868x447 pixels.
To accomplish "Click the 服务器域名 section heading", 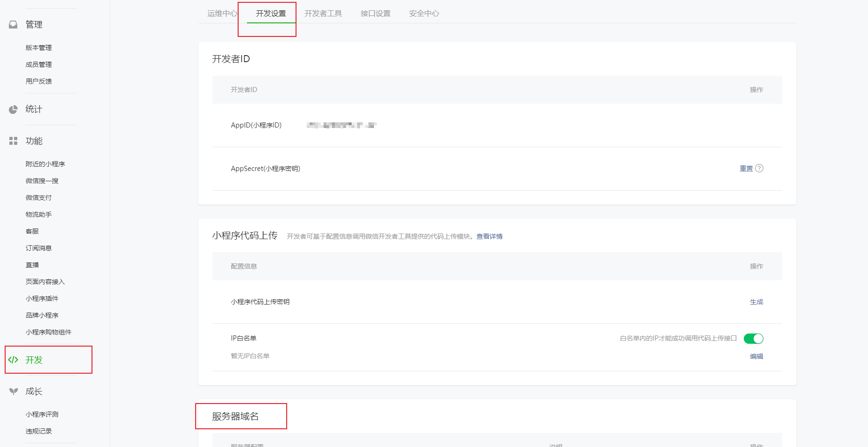I will tap(235, 416).
